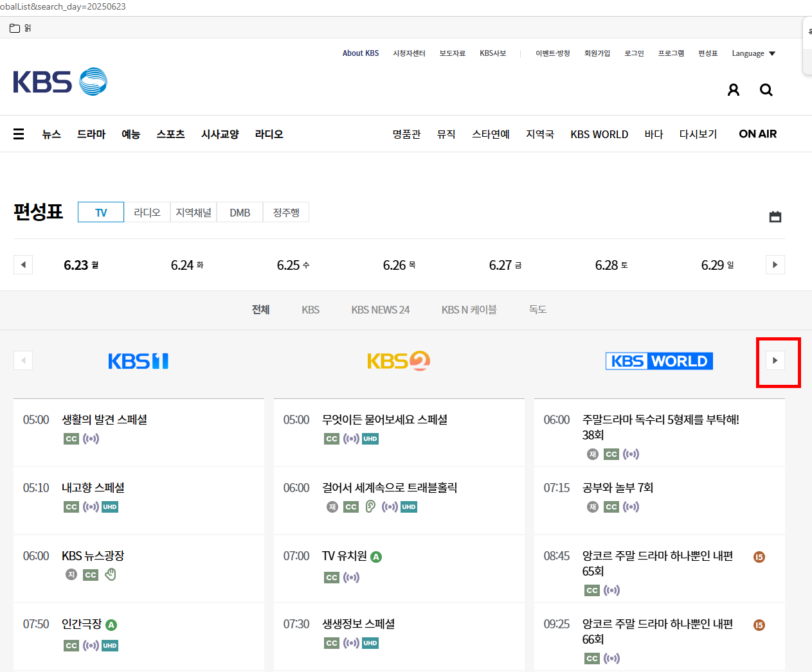Image resolution: width=812 pixels, height=672 pixels.
Task: Select date 6.28 토
Action: [611, 265]
